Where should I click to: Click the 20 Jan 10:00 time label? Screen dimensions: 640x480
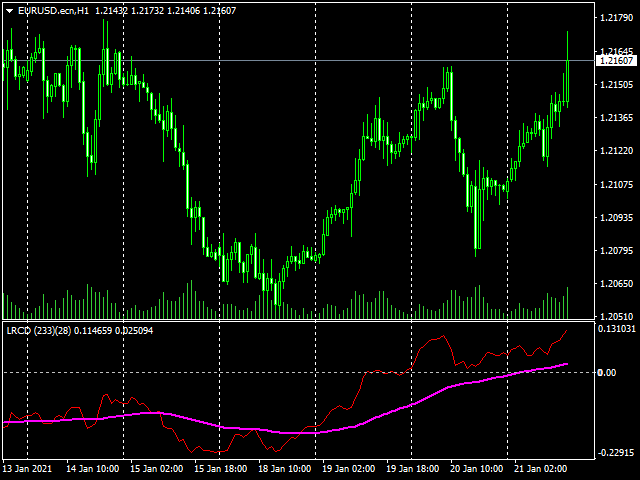(476, 468)
